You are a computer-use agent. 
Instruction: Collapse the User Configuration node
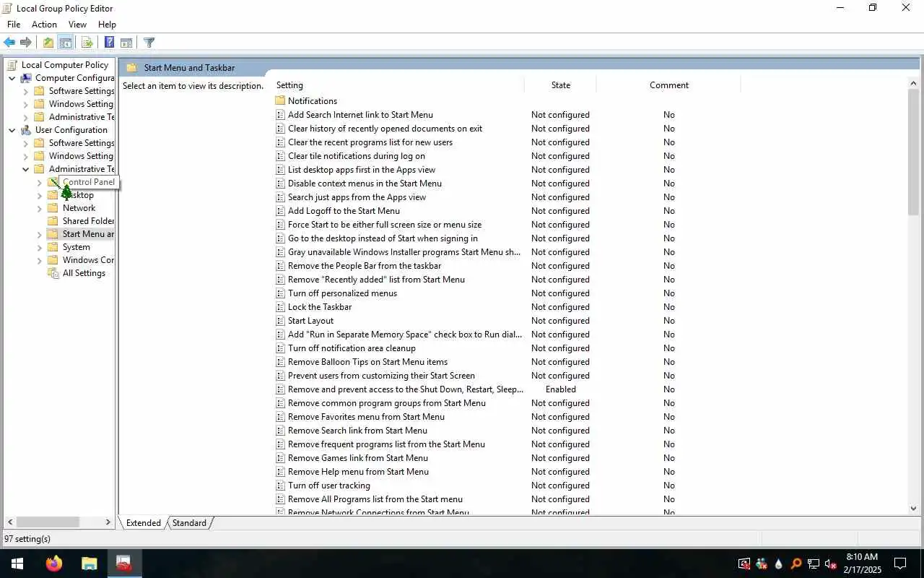click(12, 130)
